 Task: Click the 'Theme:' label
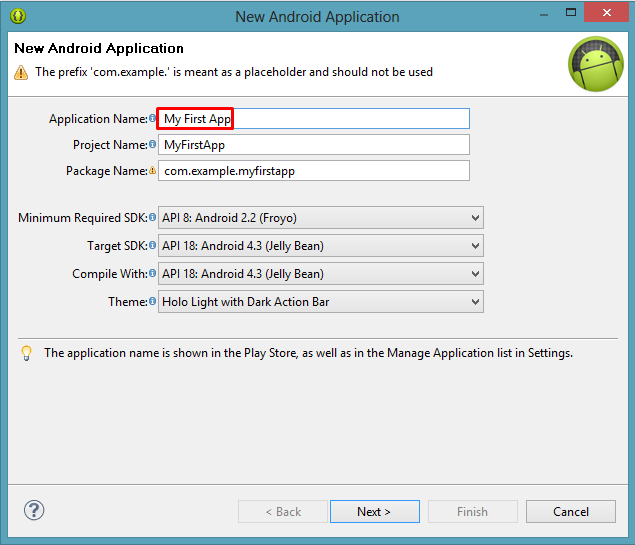tap(128, 302)
